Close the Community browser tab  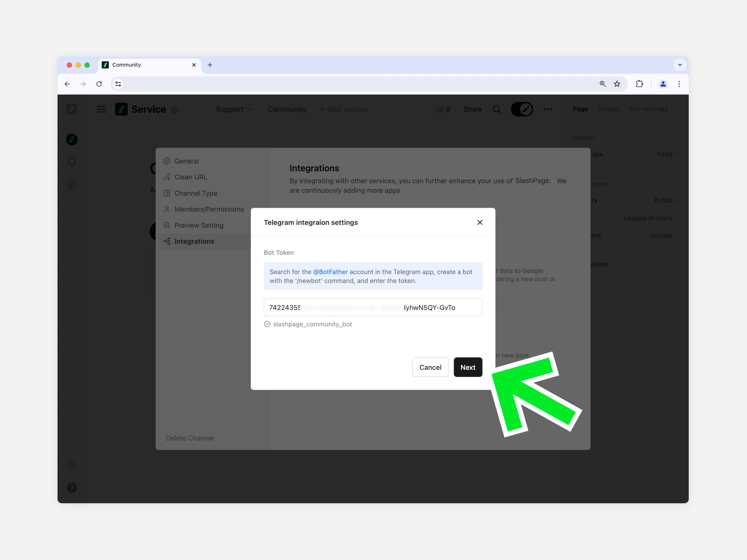194,65
